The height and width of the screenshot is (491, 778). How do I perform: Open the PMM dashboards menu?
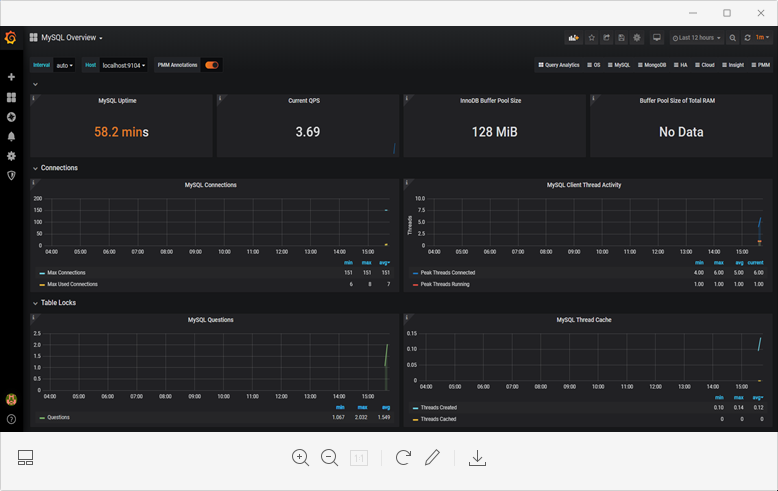point(761,65)
